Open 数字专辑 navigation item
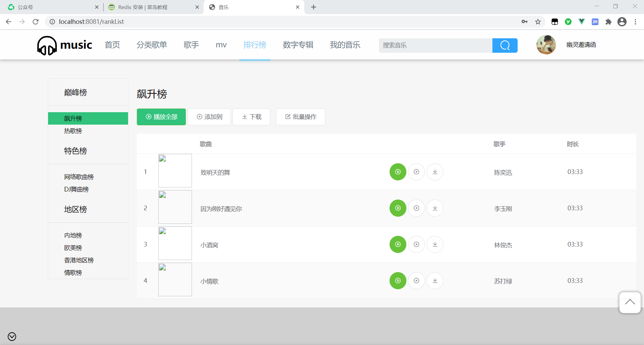Image resolution: width=644 pixels, height=345 pixels. pos(298,45)
